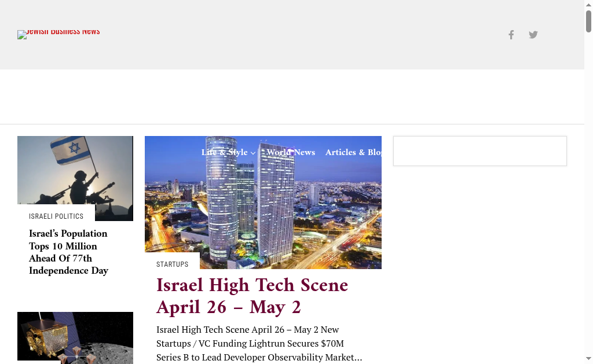Click the scroll up arrow

click(588, 5)
